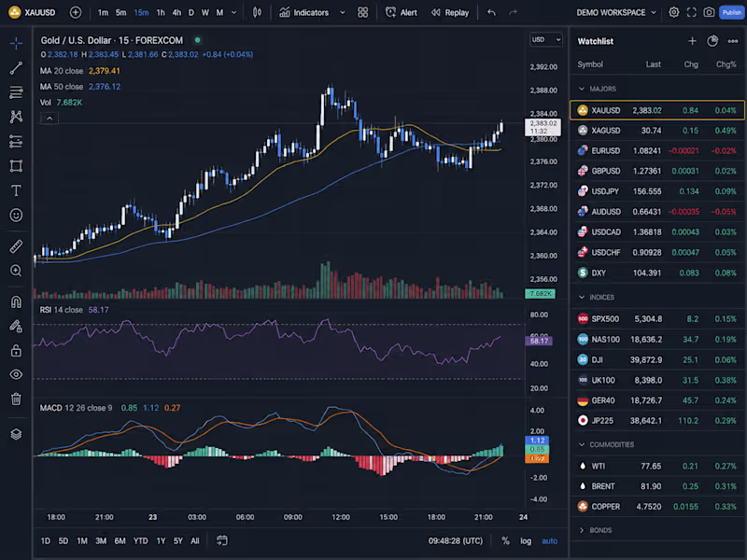Open the XAUUSD symbol search
The image size is (747, 560).
(33, 12)
